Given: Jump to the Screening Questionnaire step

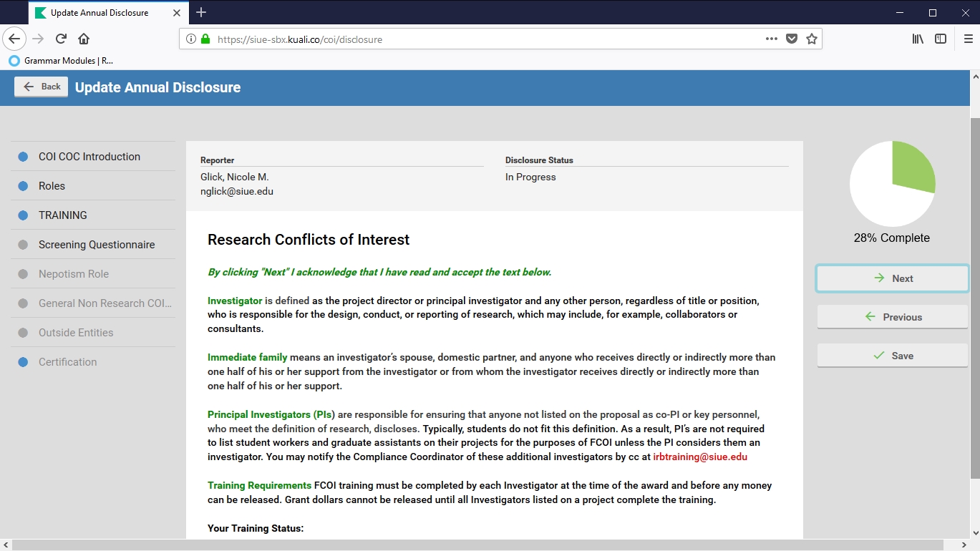Looking at the screenshot, I should click(97, 245).
